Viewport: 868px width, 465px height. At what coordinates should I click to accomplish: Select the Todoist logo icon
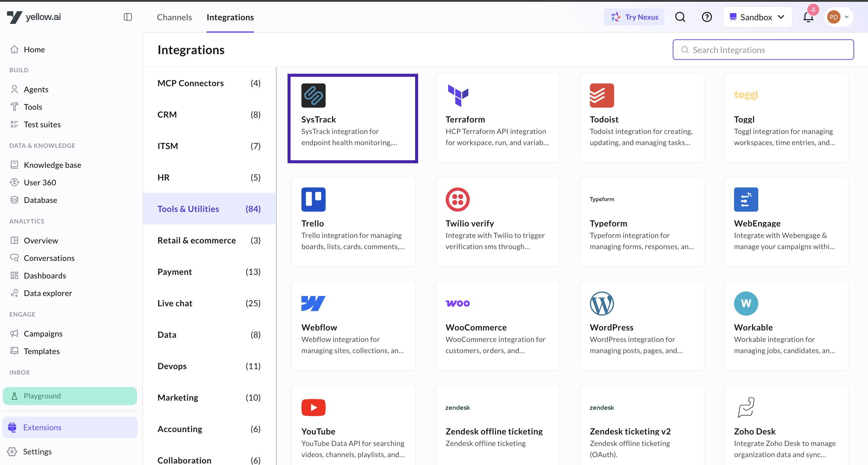pyautogui.click(x=602, y=95)
